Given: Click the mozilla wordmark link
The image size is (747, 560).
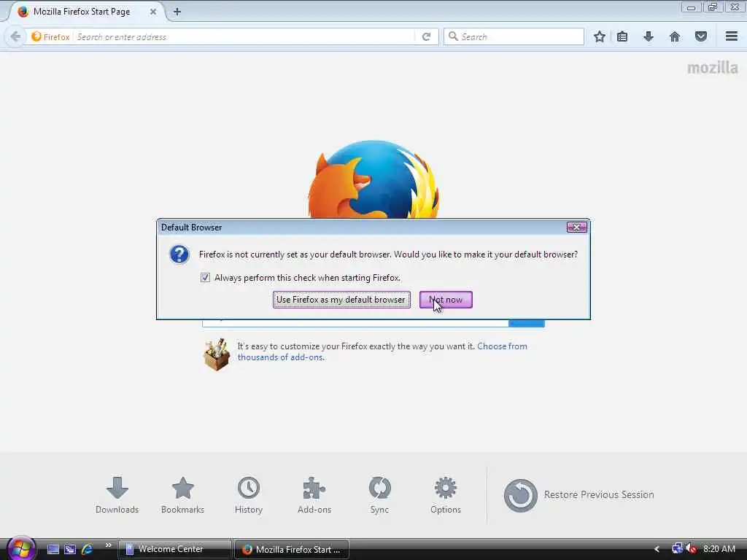Looking at the screenshot, I should point(712,68).
